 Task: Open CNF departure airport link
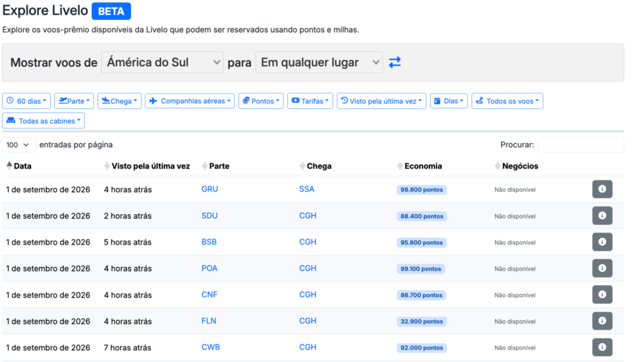click(209, 295)
